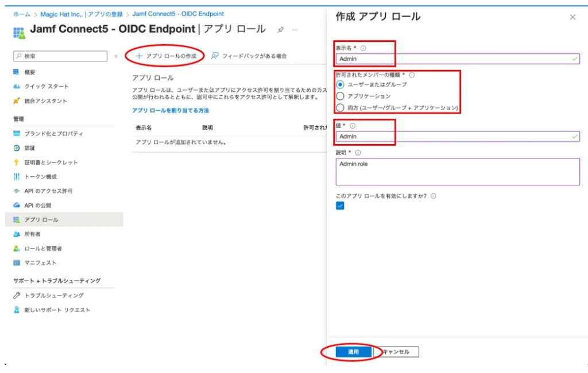Viewport: 588px width, 373px height.
Task: Open フィードバックがある場合 in the toolbar
Action: coord(249,56)
